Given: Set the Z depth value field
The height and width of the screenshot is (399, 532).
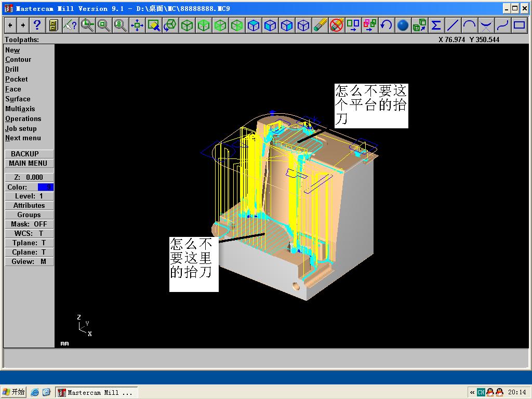Looking at the screenshot, I should (x=29, y=177).
